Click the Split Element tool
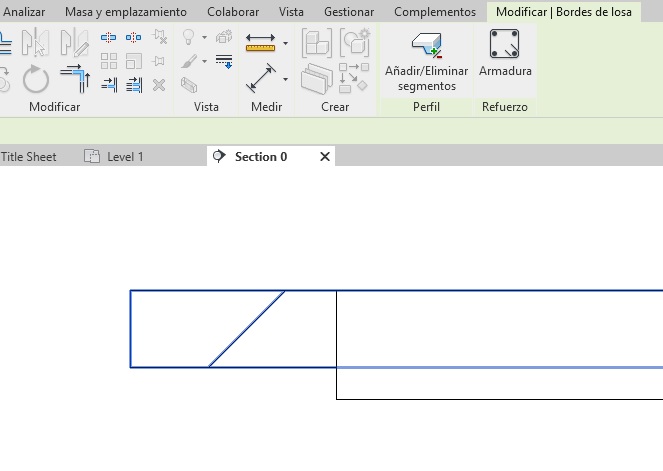 point(110,38)
